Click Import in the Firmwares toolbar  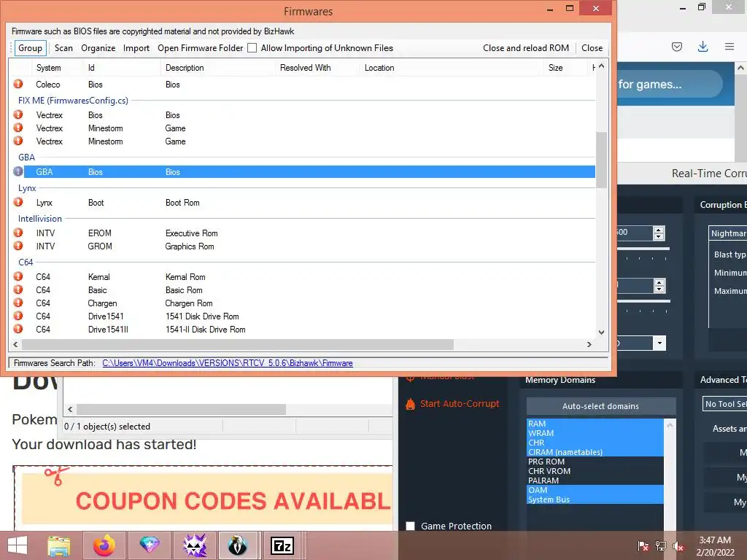(136, 47)
